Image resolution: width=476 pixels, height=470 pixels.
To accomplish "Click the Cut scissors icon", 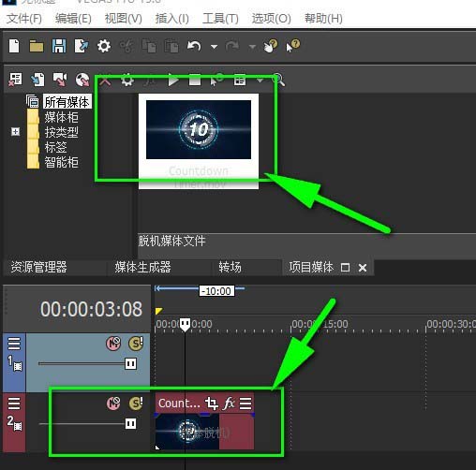I will click(x=126, y=47).
